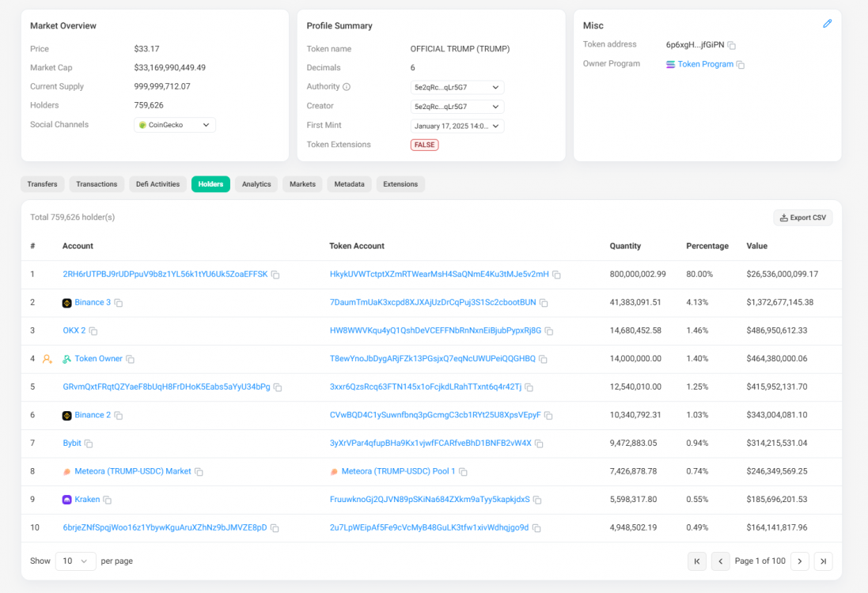The height and width of the screenshot is (593, 868).
Task: Copy the Bybit account address
Action: tap(89, 444)
